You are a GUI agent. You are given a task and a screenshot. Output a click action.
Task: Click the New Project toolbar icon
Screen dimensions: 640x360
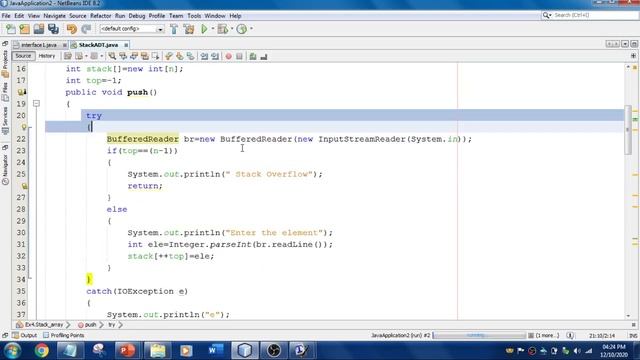[x=24, y=29]
